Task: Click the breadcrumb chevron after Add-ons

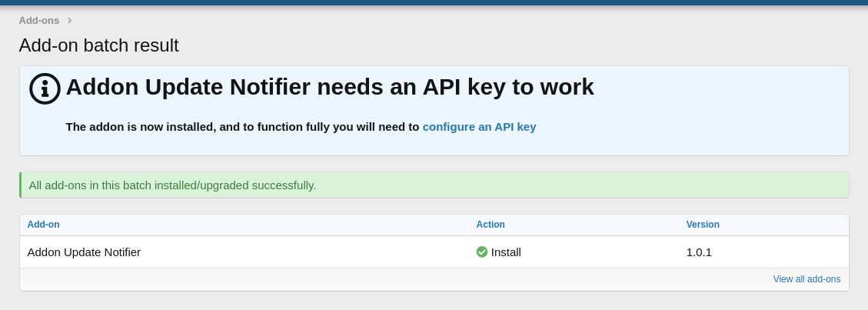Action: pyautogui.click(x=70, y=21)
